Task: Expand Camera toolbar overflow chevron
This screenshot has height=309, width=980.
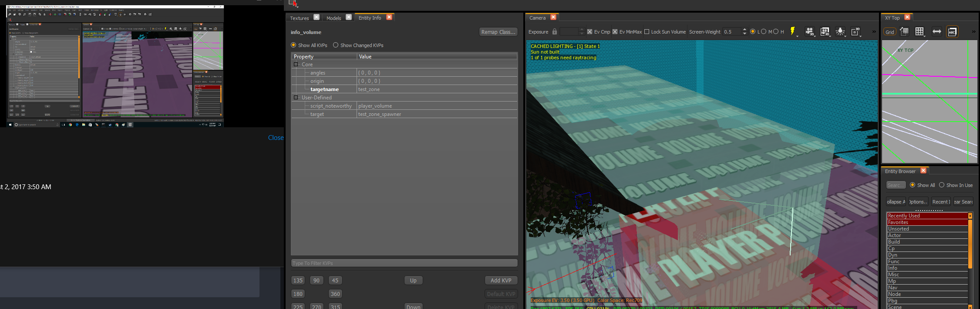Action: 874,31
